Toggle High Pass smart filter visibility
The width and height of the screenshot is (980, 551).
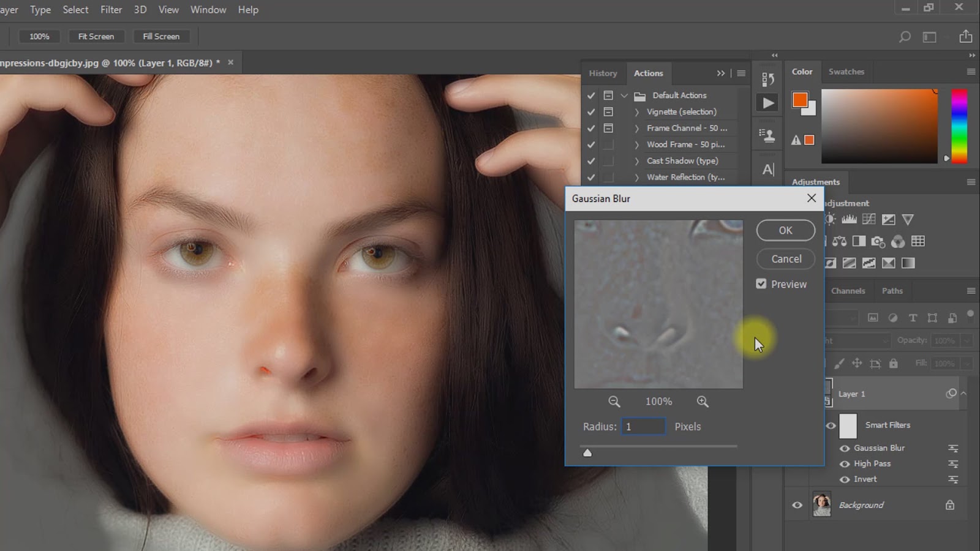(845, 464)
